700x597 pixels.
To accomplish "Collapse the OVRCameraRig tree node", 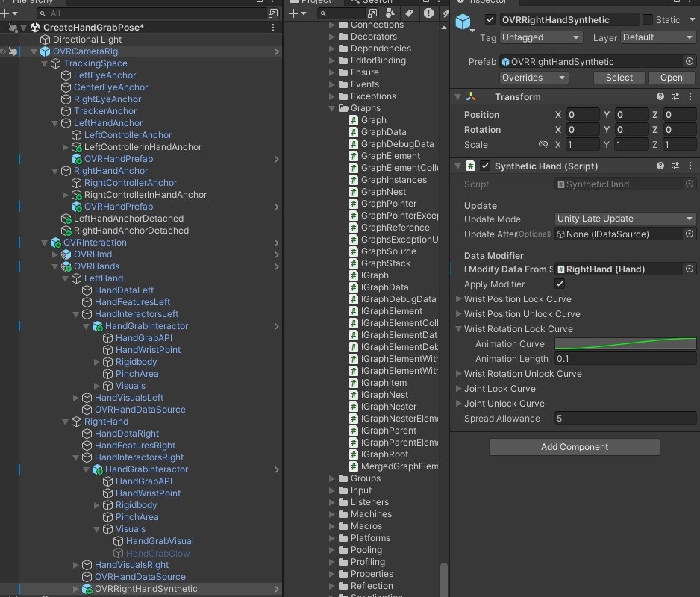I will click(34, 51).
